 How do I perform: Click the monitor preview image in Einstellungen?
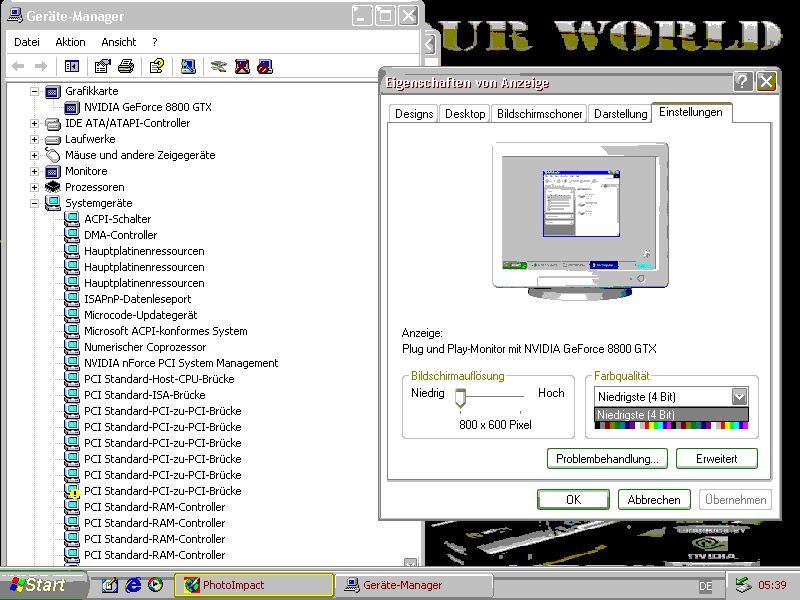click(x=580, y=221)
